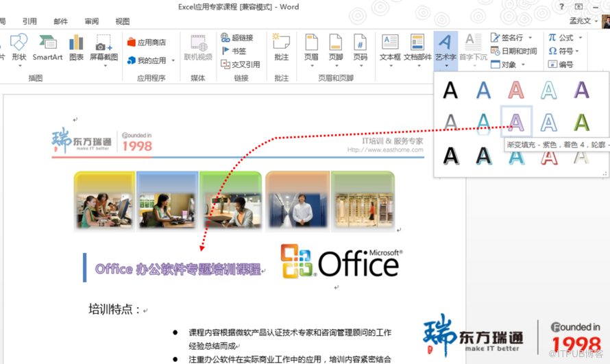The height and width of the screenshot is (364, 610).
Task: Click the Office 办公软件专题培训课程 heading
Action: (178, 269)
